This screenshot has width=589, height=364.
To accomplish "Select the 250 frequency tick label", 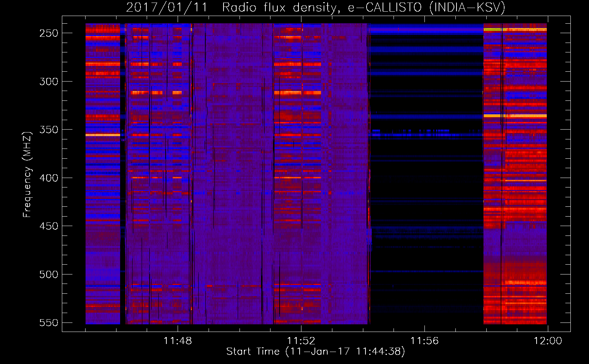I will point(49,33).
